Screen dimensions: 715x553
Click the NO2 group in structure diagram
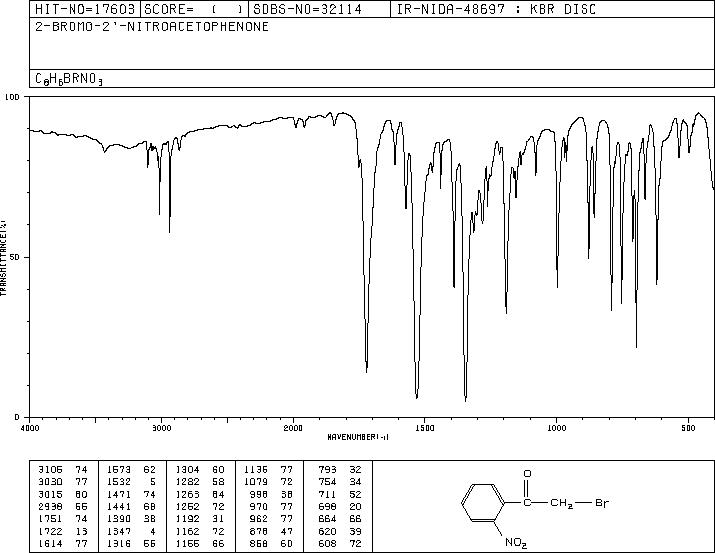[516, 543]
